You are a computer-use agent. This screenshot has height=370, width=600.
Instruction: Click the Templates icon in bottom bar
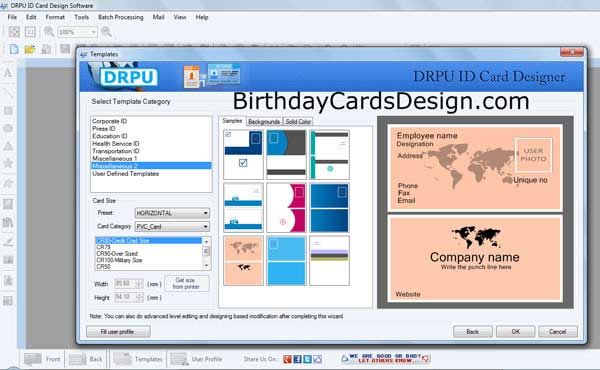pyautogui.click(x=122, y=359)
